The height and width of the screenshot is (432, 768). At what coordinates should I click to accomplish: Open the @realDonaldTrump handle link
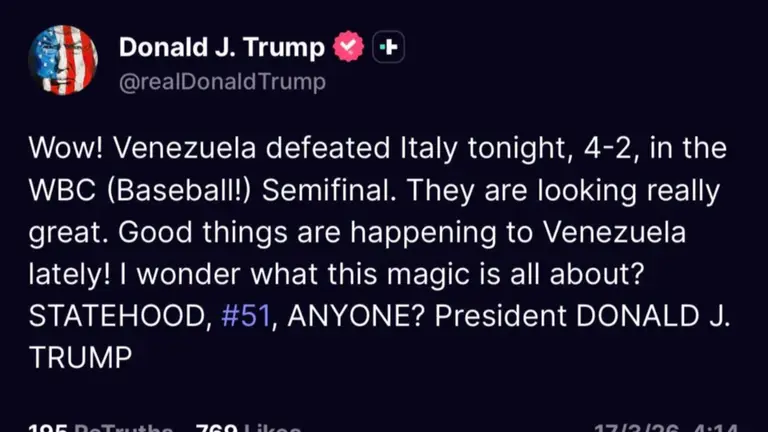pyautogui.click(x=222, y=82)
